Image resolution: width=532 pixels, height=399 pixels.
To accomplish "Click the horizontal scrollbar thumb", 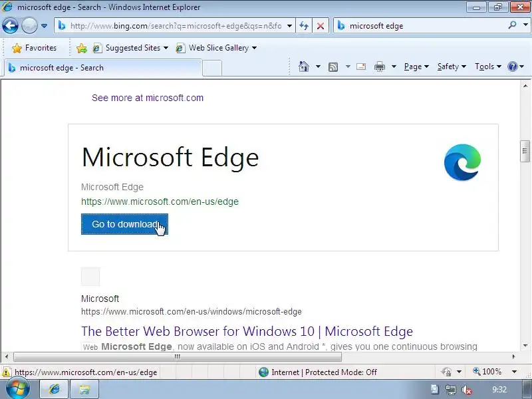I will 178,356.
